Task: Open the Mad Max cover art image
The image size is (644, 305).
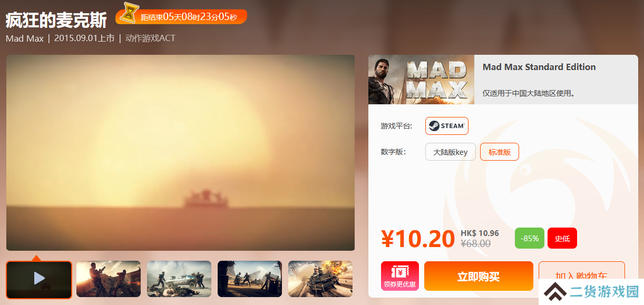Action: pyautogui.click(x=421, y=80)
